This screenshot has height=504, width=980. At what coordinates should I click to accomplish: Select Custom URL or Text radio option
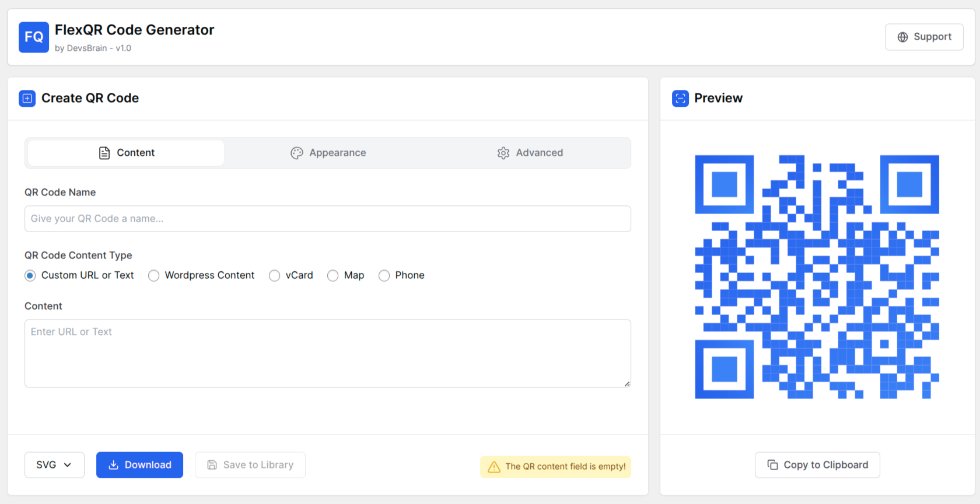[x=30, y=275]
